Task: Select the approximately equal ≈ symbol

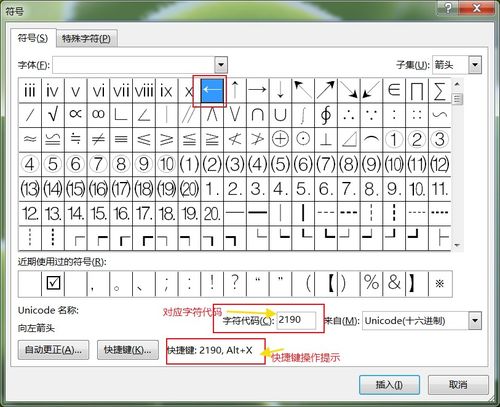Action: 30,139
